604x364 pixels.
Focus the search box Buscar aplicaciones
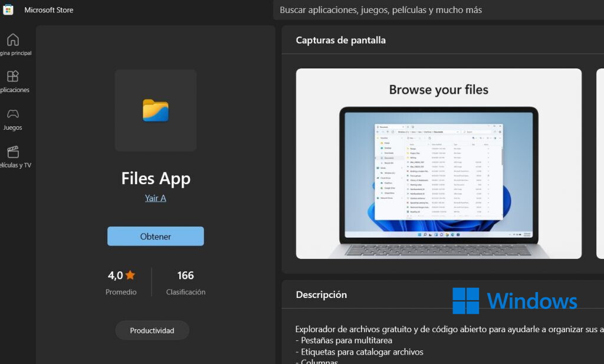point(438,10)
